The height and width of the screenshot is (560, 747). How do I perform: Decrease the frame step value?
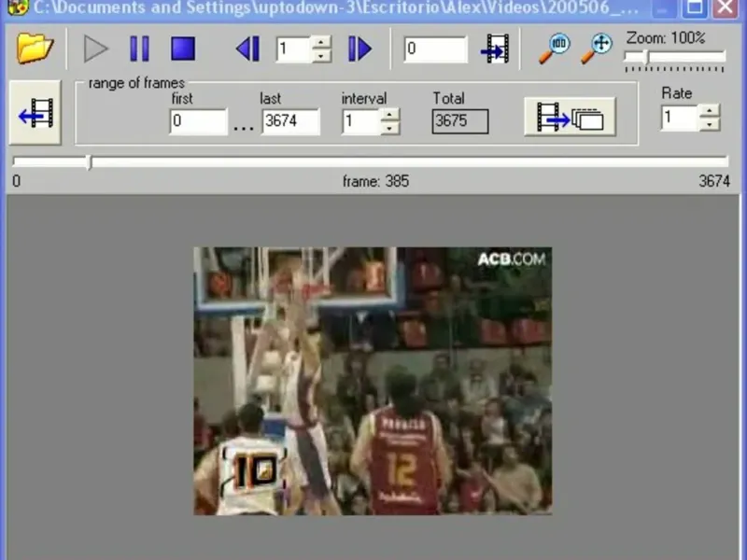321,56
